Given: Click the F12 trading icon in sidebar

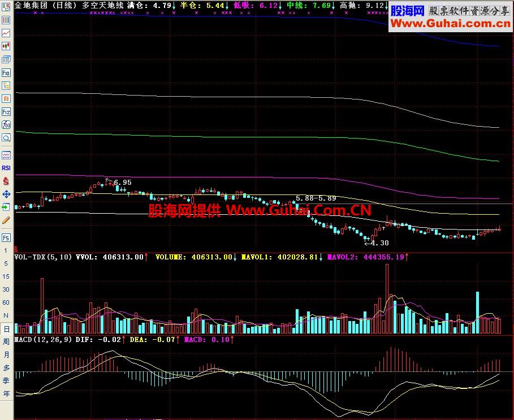Looking at the screenshot, I should click(6, 112).
